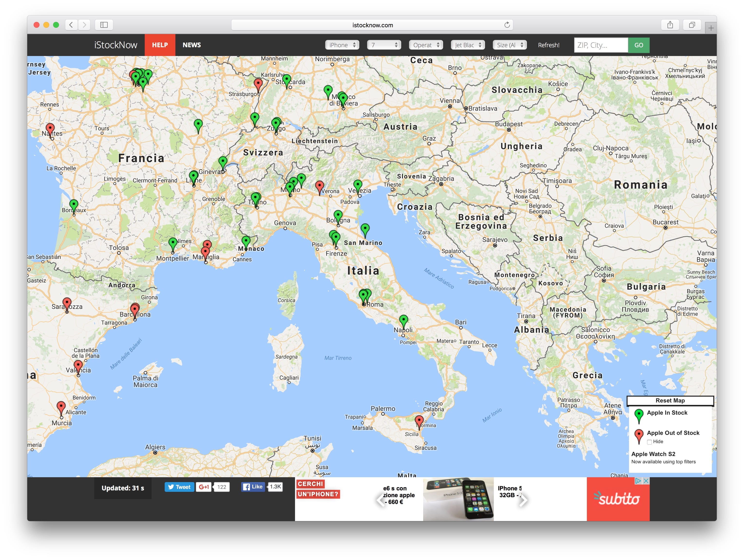
Task: Check the Hide out-of-stock checkbox
Action: pos(649,442)
